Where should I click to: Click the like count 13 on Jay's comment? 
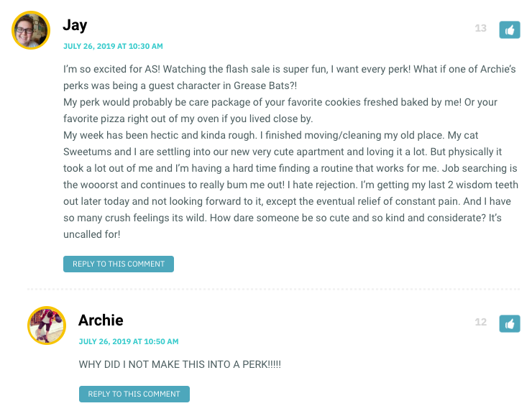pos(480,29)
